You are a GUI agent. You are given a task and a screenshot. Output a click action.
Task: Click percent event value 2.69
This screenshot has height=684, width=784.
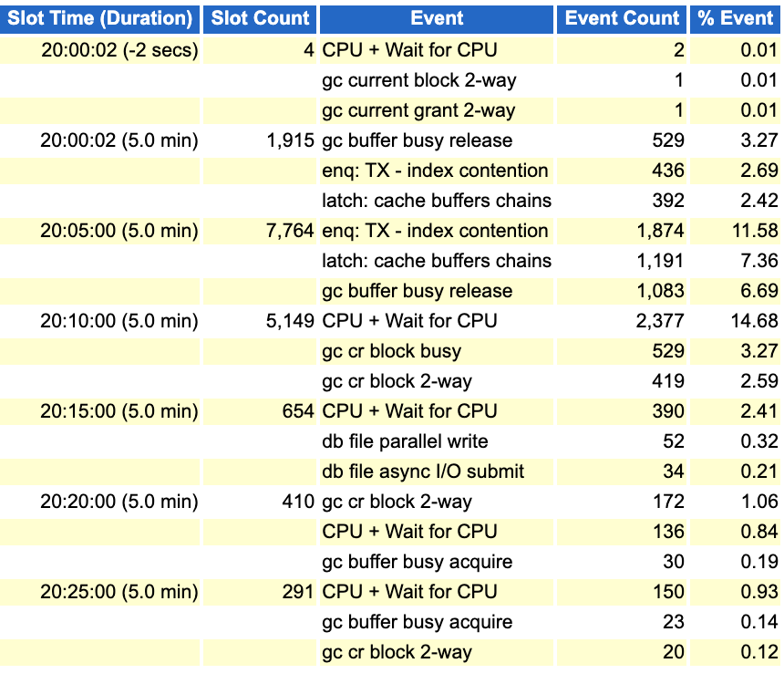(x=759, y=171)
